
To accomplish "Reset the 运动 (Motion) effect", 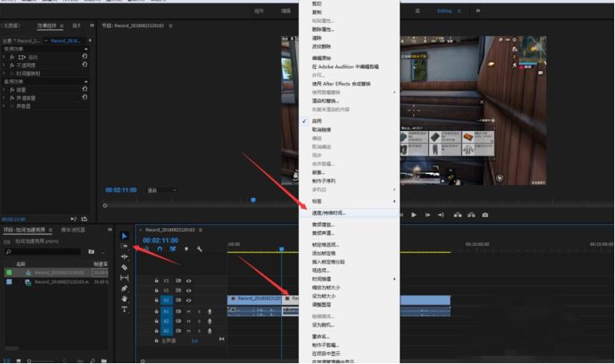I will click(x=85, y=57).
